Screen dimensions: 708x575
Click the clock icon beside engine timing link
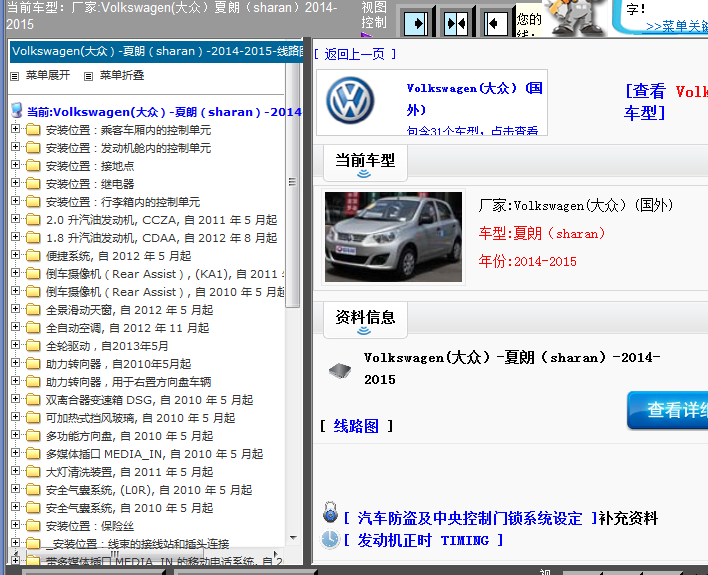[330, 540]
